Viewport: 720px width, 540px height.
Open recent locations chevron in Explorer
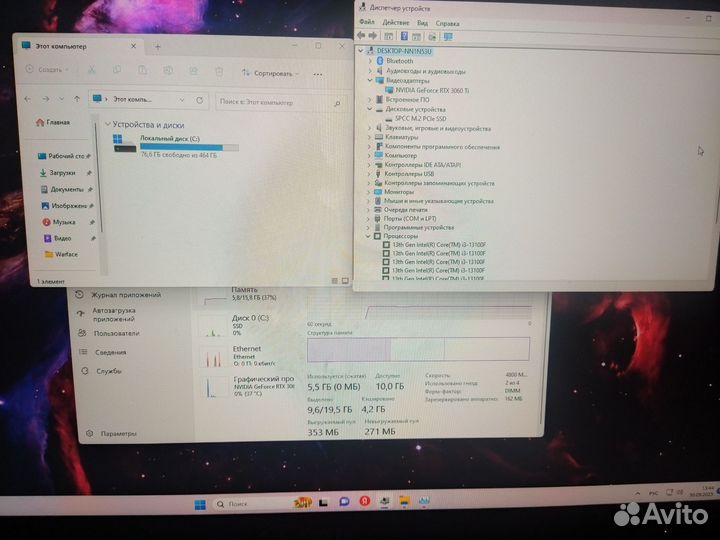point(61,99)
